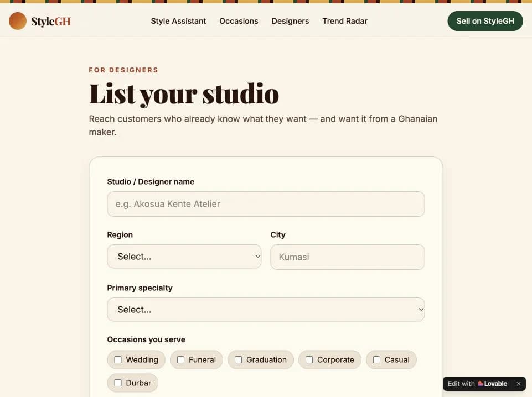Click the Sell on StyleGH button
The height and width of the screenshot is (397, 532).
485,21
